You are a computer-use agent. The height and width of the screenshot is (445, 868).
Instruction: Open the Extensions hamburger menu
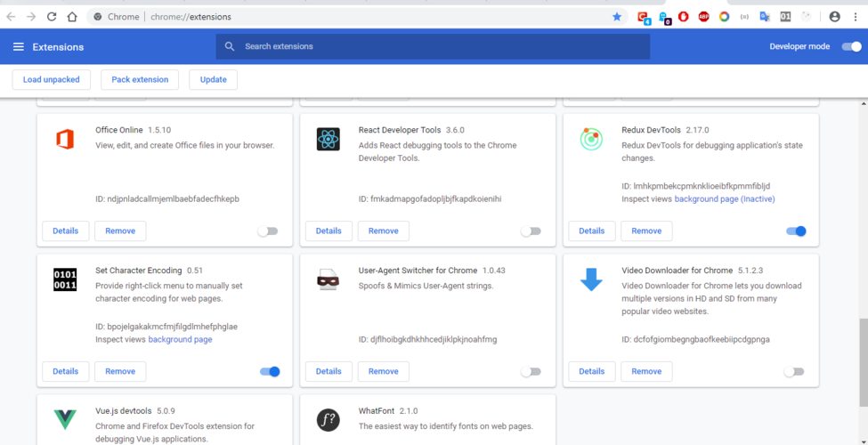coord(19,47)
